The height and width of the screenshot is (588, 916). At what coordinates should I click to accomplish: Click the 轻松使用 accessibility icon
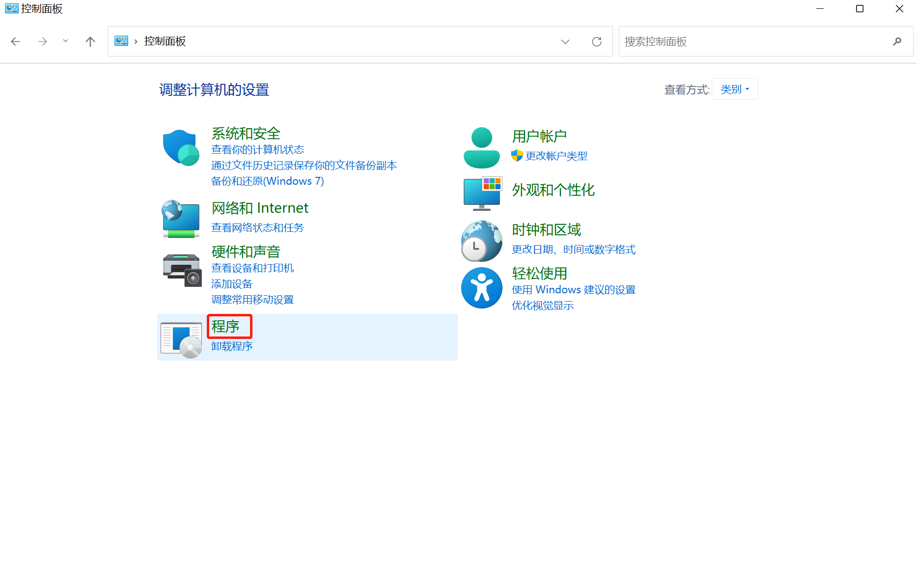point(481,288)
